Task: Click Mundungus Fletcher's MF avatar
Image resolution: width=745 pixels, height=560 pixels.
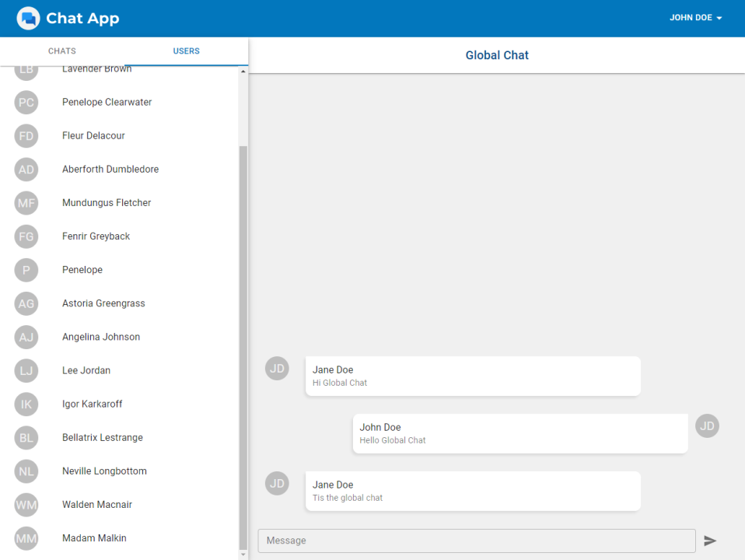Action: tap(26, 203)
